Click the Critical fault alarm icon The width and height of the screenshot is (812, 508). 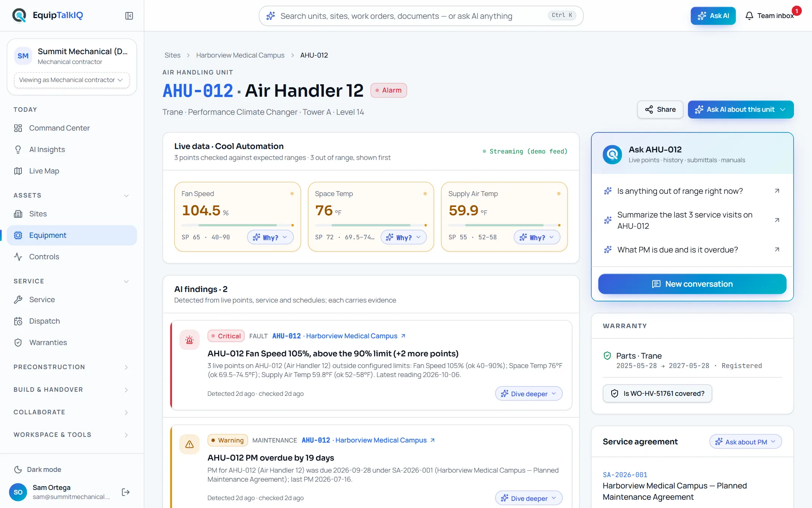point(189,340)
